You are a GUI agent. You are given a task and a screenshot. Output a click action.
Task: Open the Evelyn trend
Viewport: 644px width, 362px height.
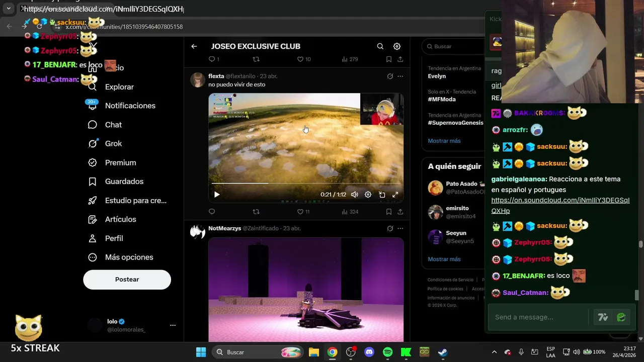437,76
